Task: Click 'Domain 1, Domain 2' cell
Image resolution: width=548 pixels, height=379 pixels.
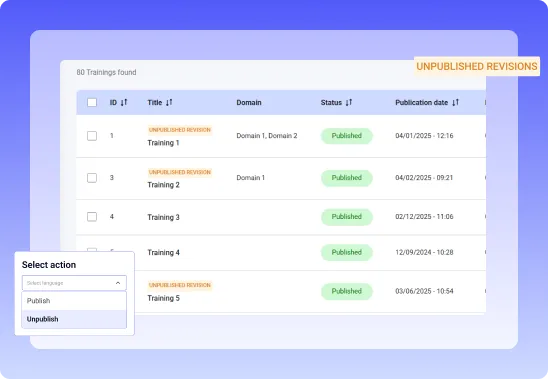Action: point(267,136)
